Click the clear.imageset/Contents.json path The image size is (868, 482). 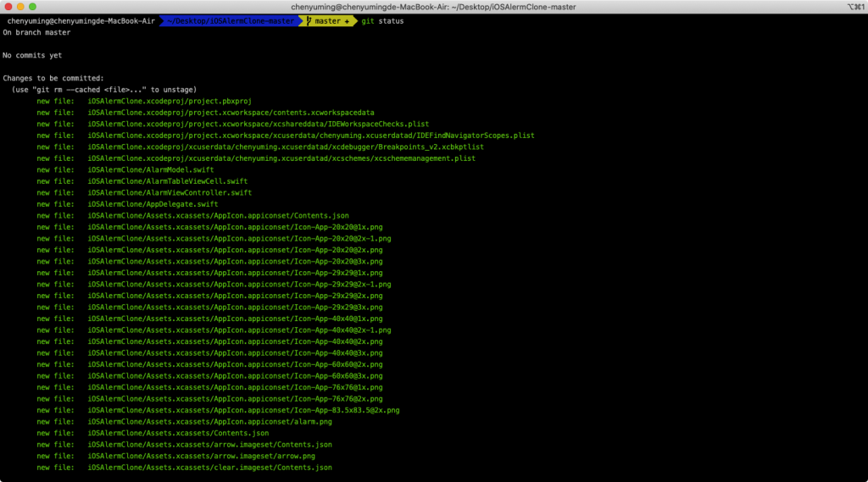[x=210, y=468]
